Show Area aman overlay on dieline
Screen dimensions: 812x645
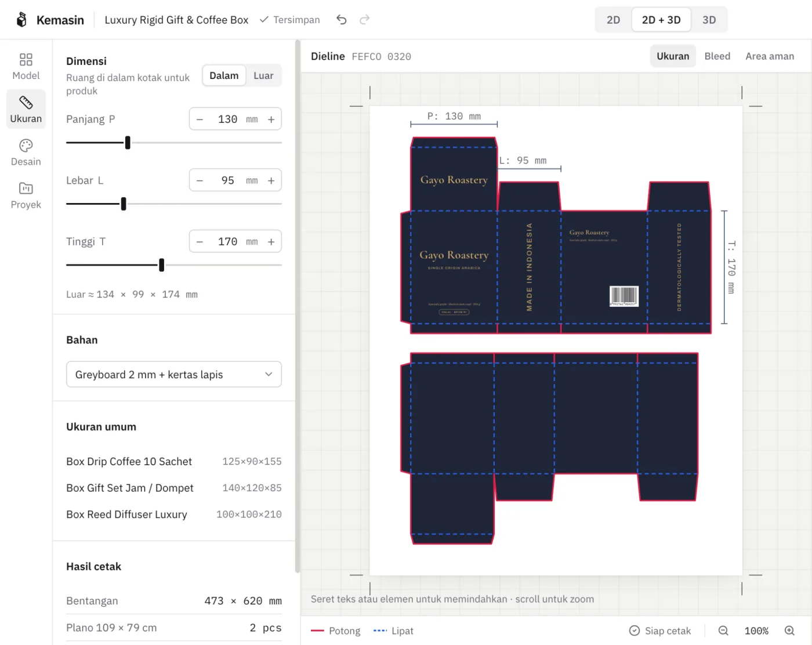pos(770,56)
